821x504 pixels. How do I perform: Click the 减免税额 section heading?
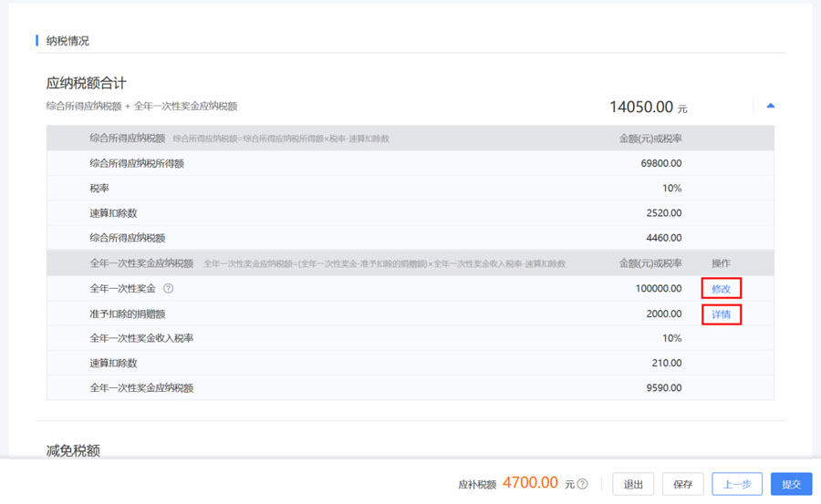click(x=73, y=450)
